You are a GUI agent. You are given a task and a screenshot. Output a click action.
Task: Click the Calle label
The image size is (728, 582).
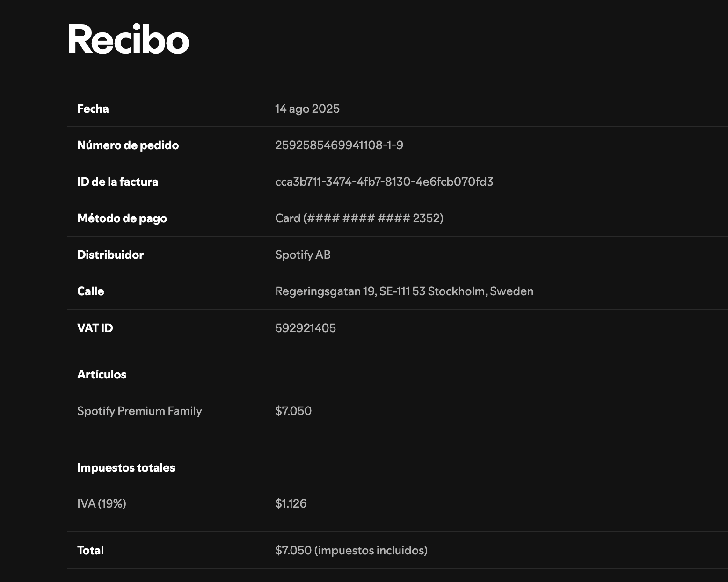[x=90, y=291]
